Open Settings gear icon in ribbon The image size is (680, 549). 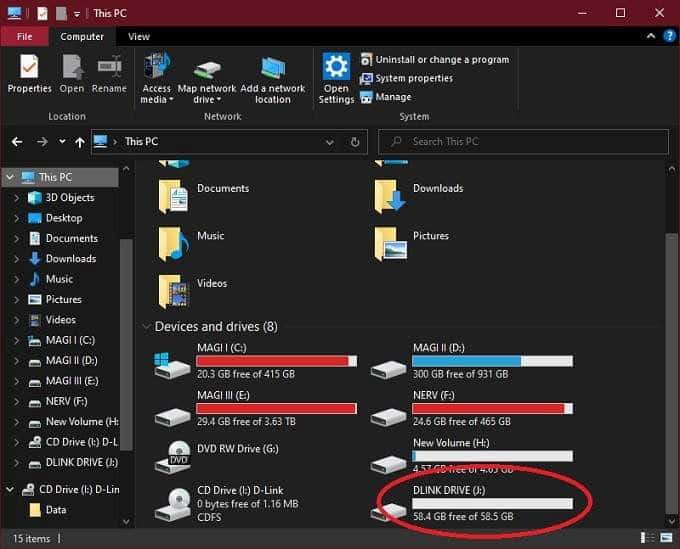coord(336,66)
